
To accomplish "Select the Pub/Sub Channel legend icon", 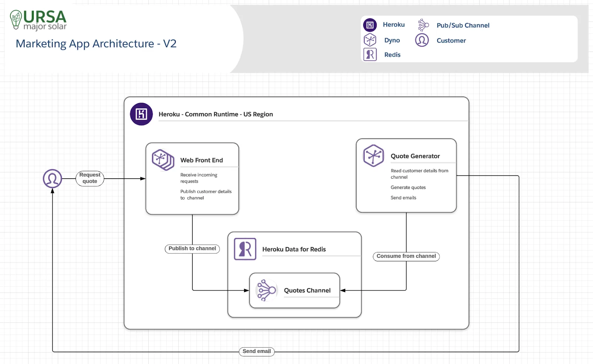I will click(423, 25).
